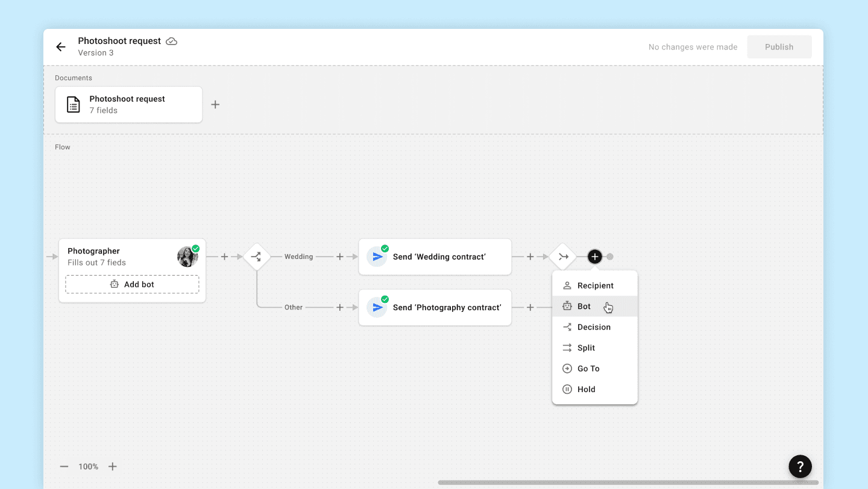Click the black plus add-step button
The width and height of the screenshot is (868, 489).
(x=595, y=257)
